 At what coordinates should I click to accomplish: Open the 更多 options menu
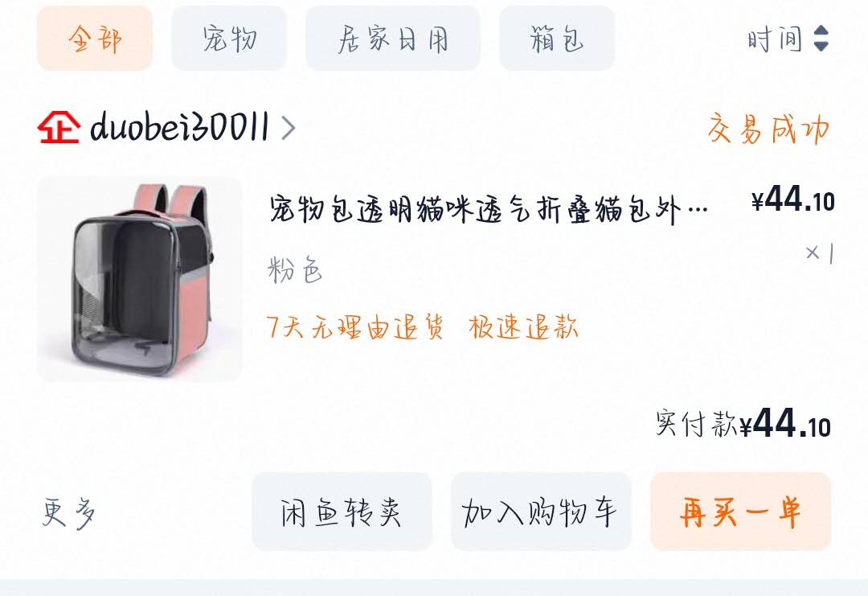(68, 512)
